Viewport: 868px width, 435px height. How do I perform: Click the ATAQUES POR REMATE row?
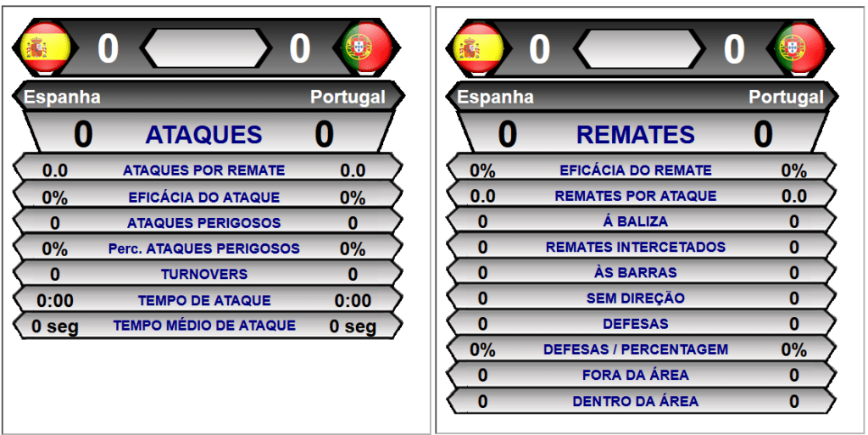pos(208,168)
